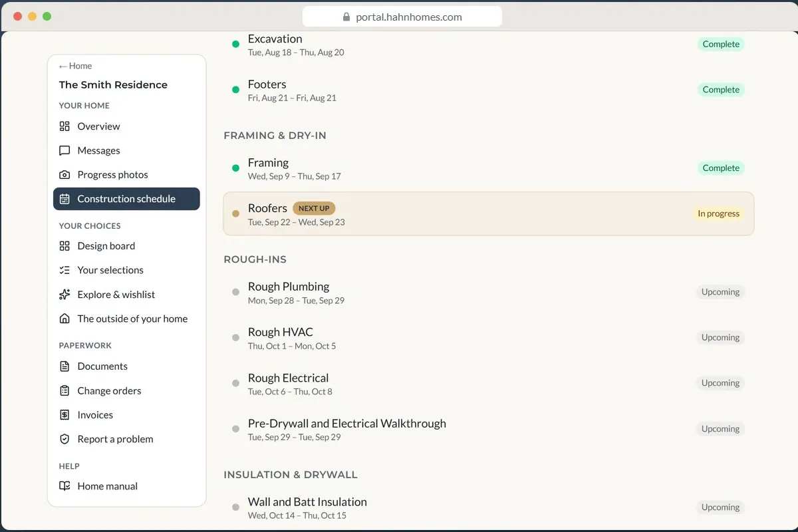Click the FRAMING & DRY-IN section heading
Image resolution: width=798 pixels, height=532 pixels.
click(x=275, y=136)
